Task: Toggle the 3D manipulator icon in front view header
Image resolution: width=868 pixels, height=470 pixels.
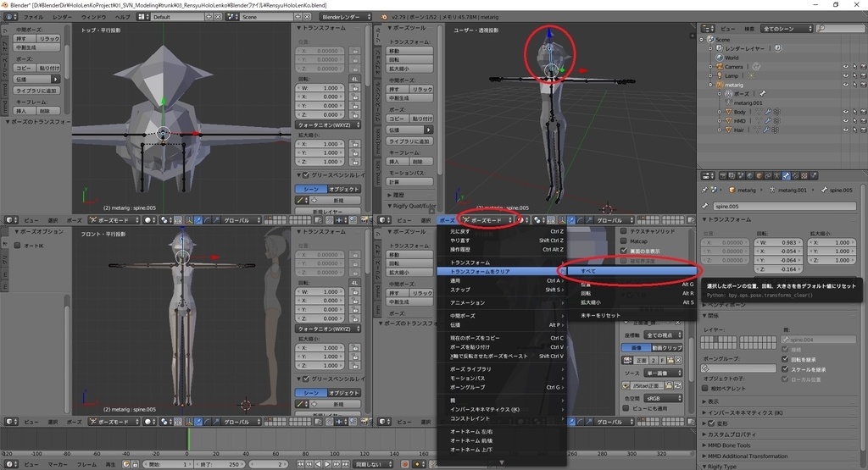Action: click(x=189, y=422)
